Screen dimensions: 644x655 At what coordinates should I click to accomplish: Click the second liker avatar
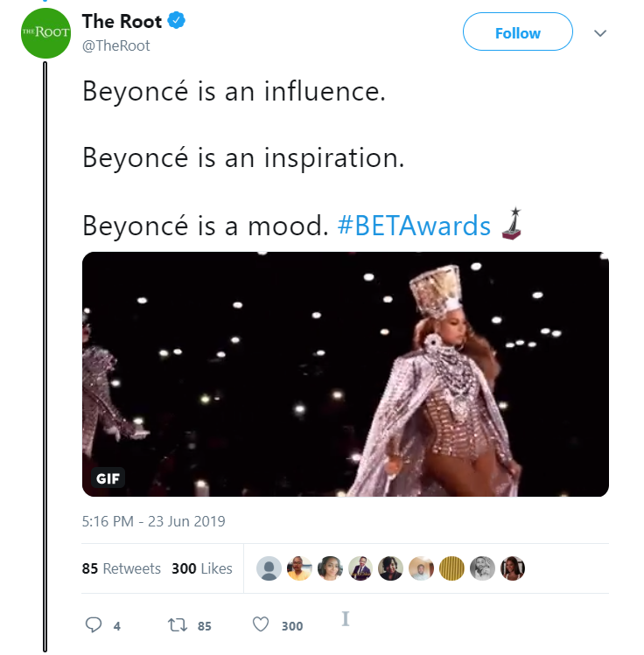(299, 568)
